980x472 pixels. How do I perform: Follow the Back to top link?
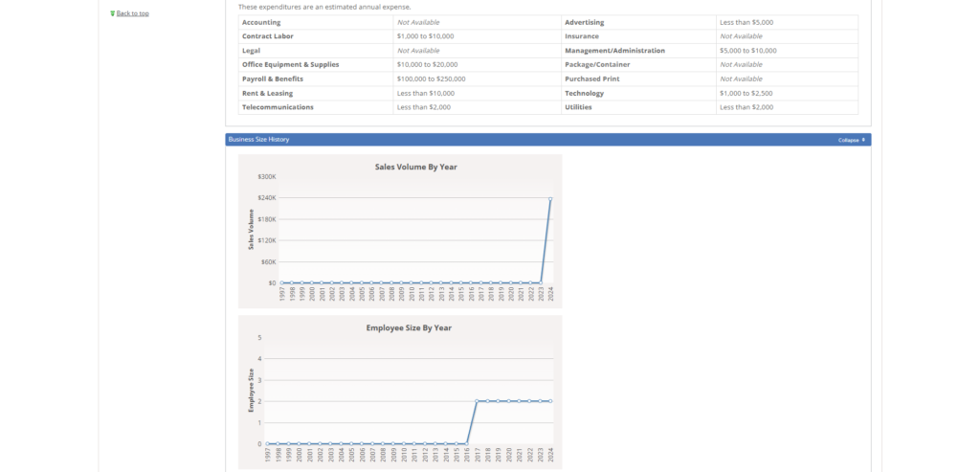132,13
